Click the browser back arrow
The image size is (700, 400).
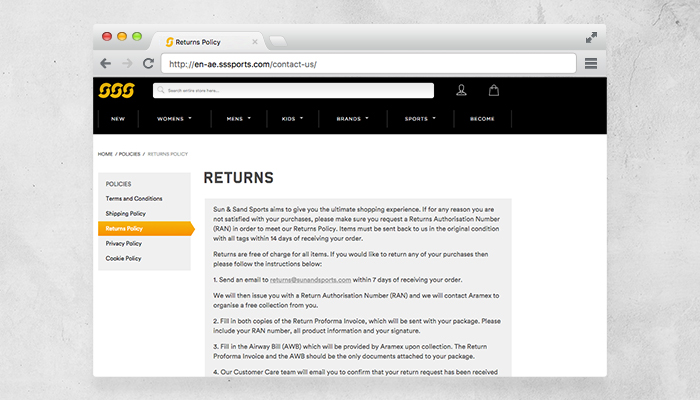pyautogui.click(x=106, y=63)
